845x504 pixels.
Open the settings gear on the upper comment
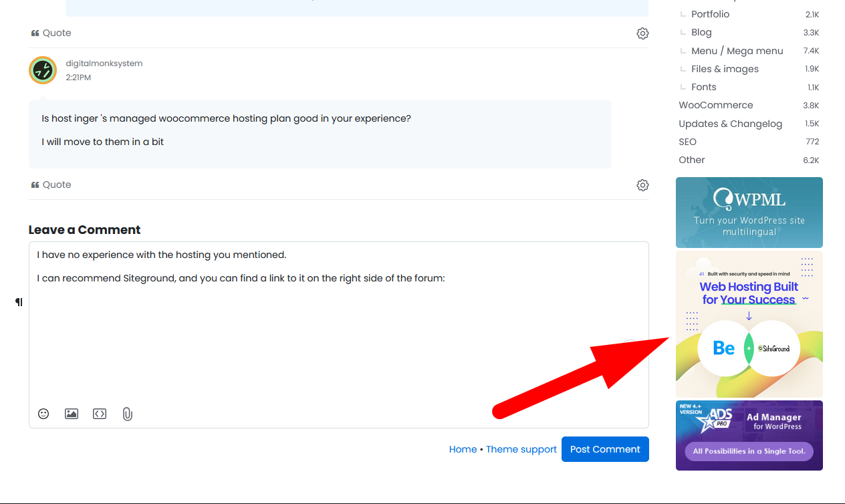[x=642, y=33]
